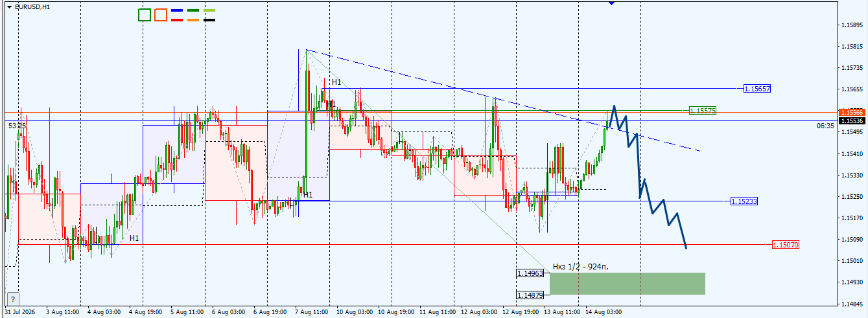
Task: Click the red 1.15566 price tag
Action: (851, 112)
